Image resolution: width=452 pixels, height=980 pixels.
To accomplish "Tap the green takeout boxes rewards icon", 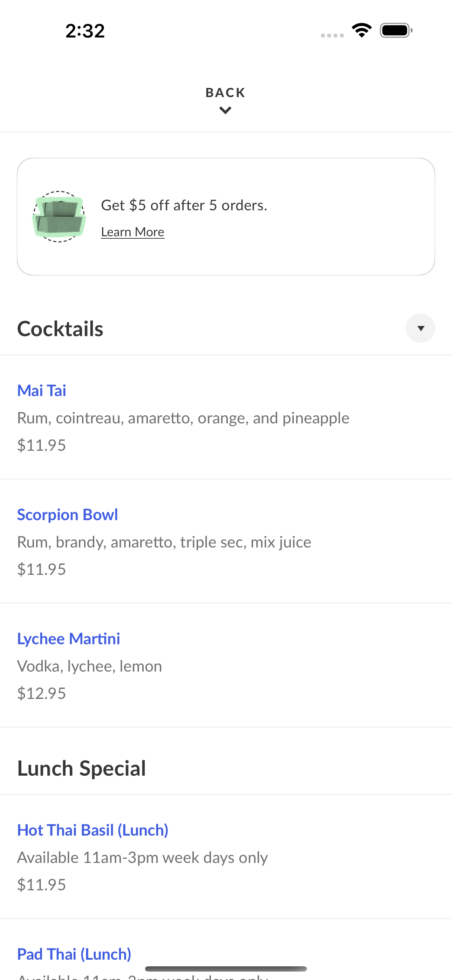I will tap(59, 217).
